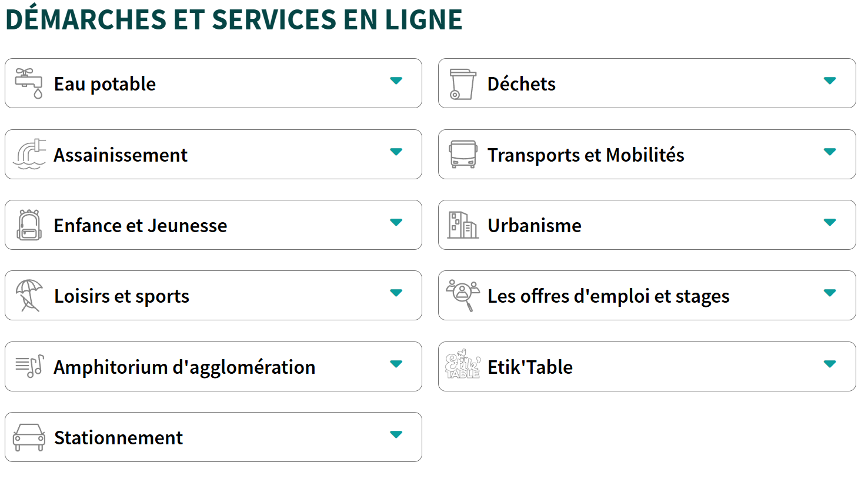Screen dimensions: 868x489
Task: Open the Enfance et Jeunesse label
Action: tap(140, 226)
